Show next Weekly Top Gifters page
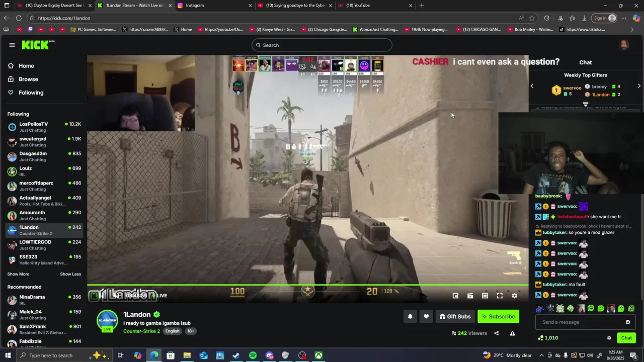The width and height of the screenshot is (644, 362). tap(639, 86)
